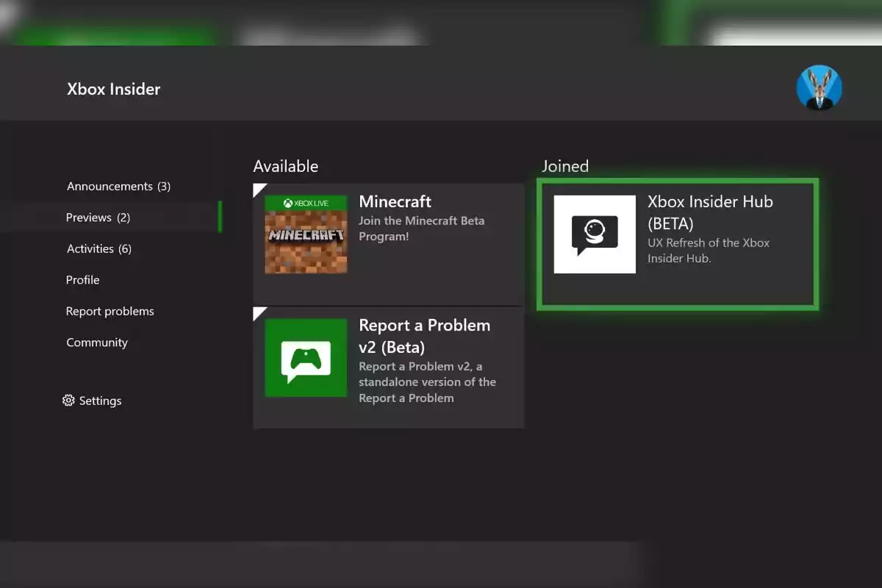This screenshot has height=588, width=882.
Task: Click the Joined section heading
Action: click(565, 166)
